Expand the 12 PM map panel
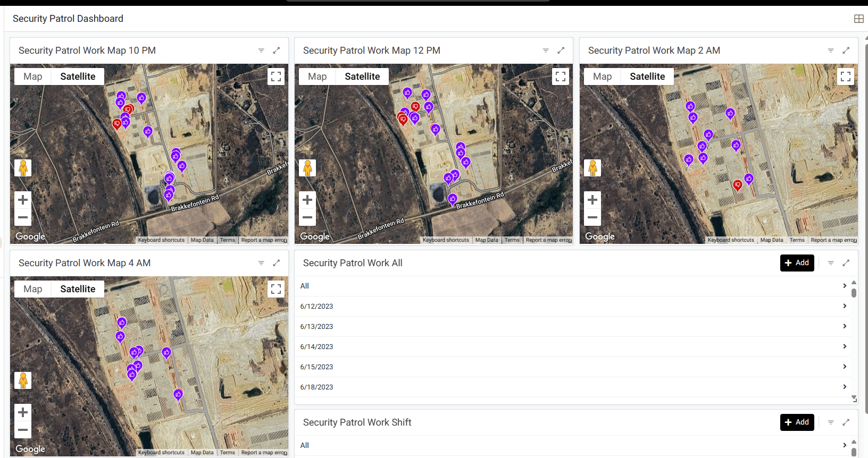This screenshot has width=868, height=458. click(561, 50)
